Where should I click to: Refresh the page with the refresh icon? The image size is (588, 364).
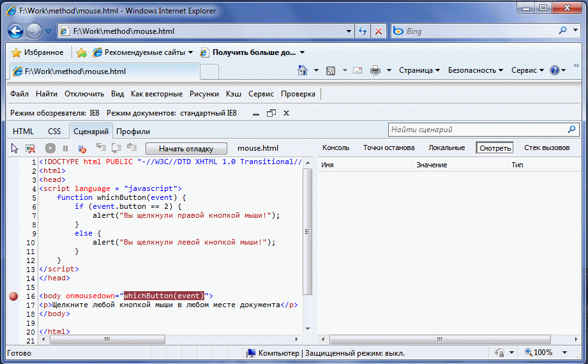coord(363,31)
